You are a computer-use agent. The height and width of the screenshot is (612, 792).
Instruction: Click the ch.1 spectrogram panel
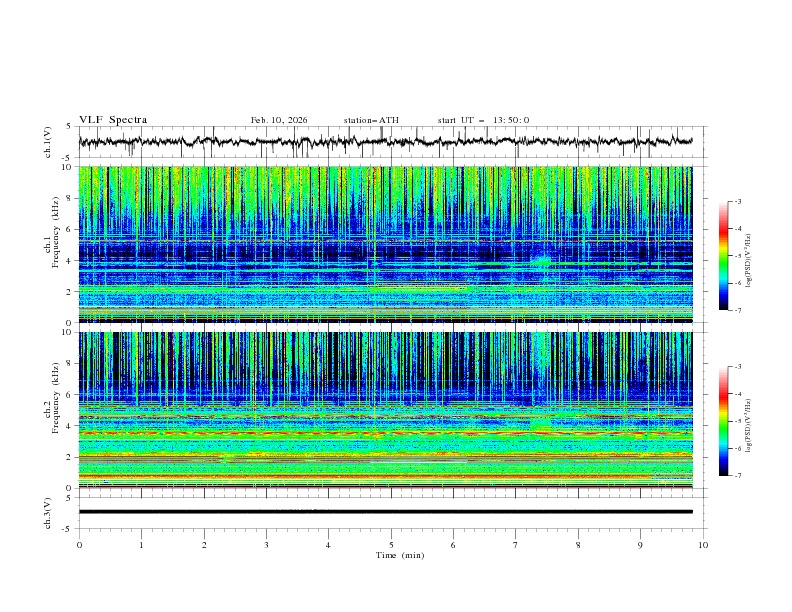[x=385, y=244]
